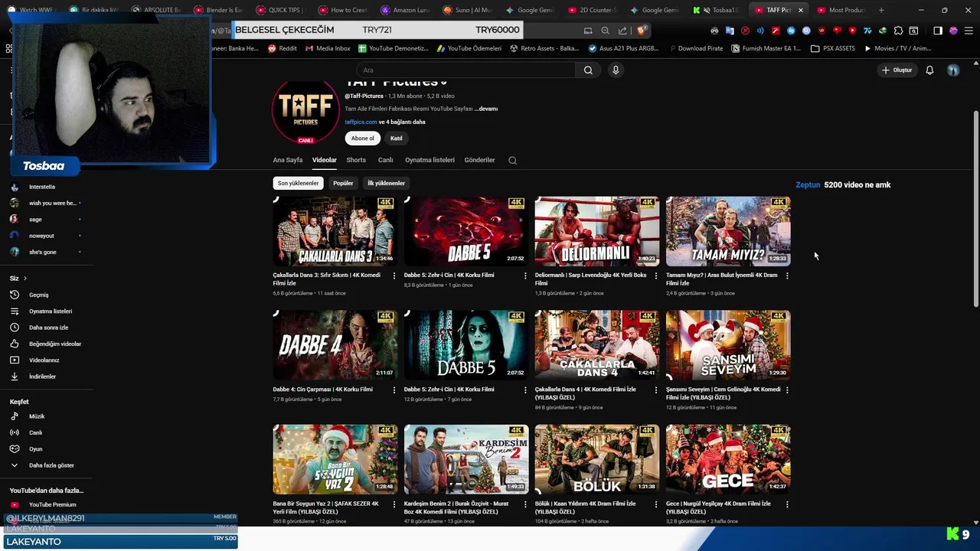Open the taffpics.com link
The width and height of the screenshot is (980, 551).
361,122
